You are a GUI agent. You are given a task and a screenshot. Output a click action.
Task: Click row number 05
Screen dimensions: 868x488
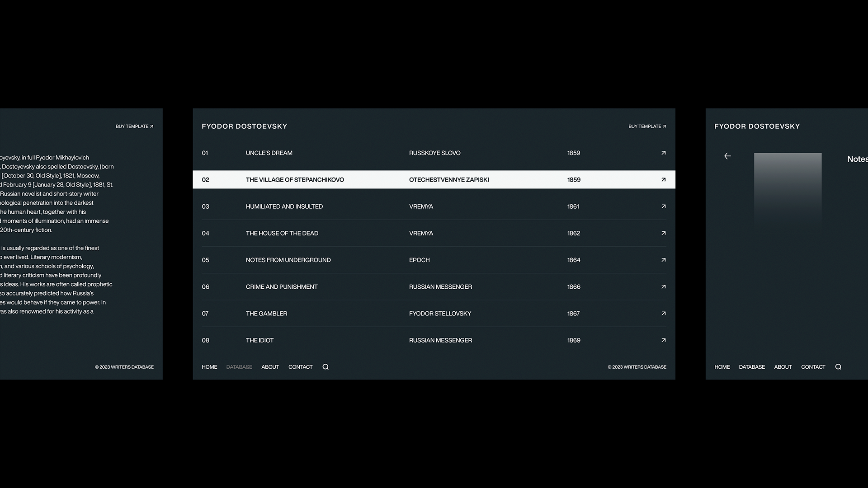205,260
